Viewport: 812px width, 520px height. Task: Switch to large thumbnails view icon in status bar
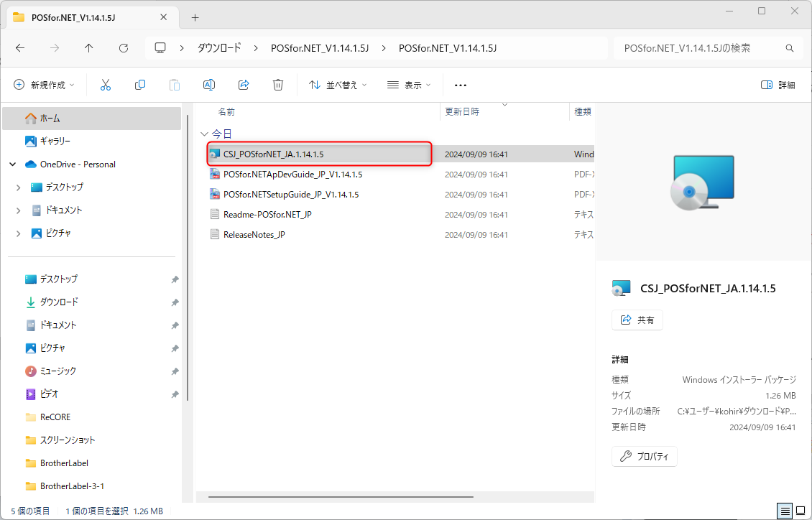tap(801, 511)
